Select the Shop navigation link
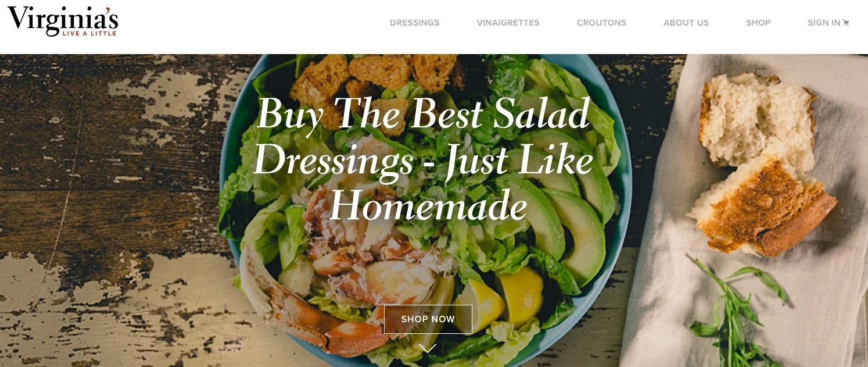 point(758,23)
